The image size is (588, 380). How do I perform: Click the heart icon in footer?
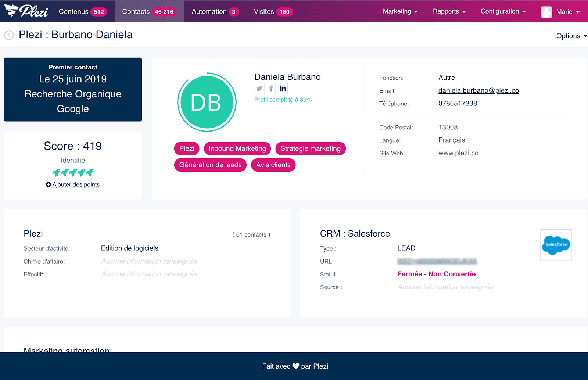click(296, 366)
